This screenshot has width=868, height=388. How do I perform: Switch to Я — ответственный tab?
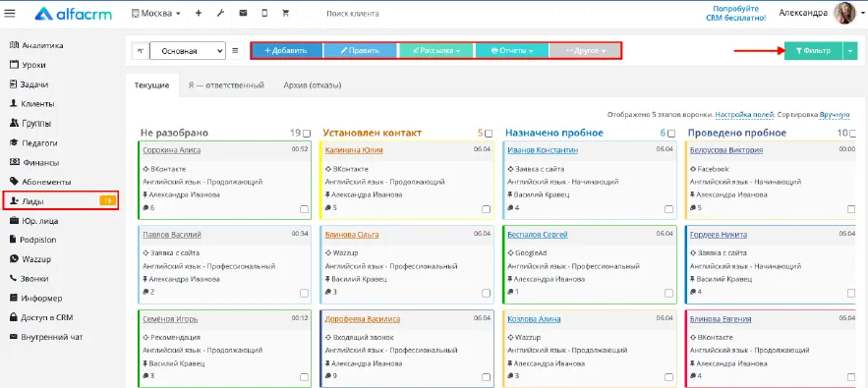pyautogui.click(x=226, y=85)
